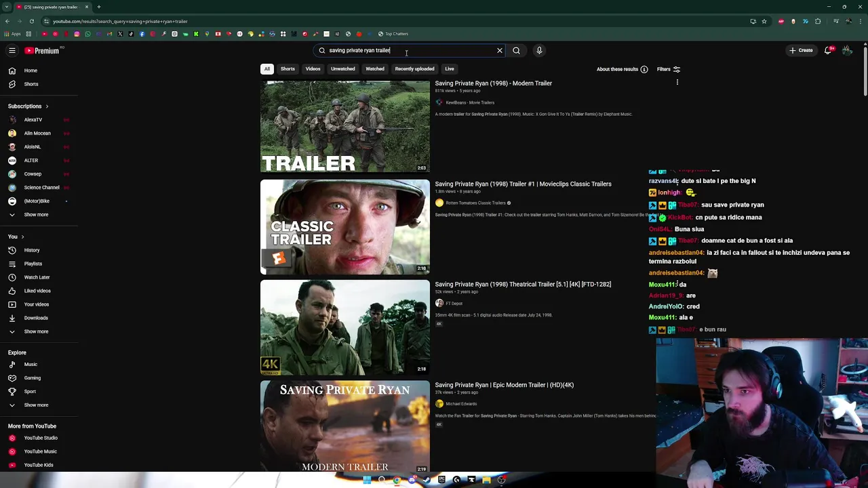868x488 pixels.
Task: Open the tab search dropdown arrow
Action: (7, 7)
